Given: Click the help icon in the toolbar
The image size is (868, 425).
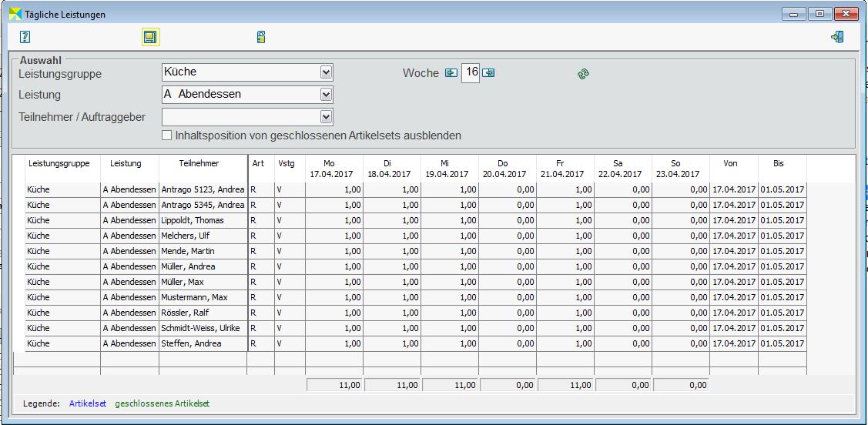Looking at the screenshot, I should tap(25, 37).
